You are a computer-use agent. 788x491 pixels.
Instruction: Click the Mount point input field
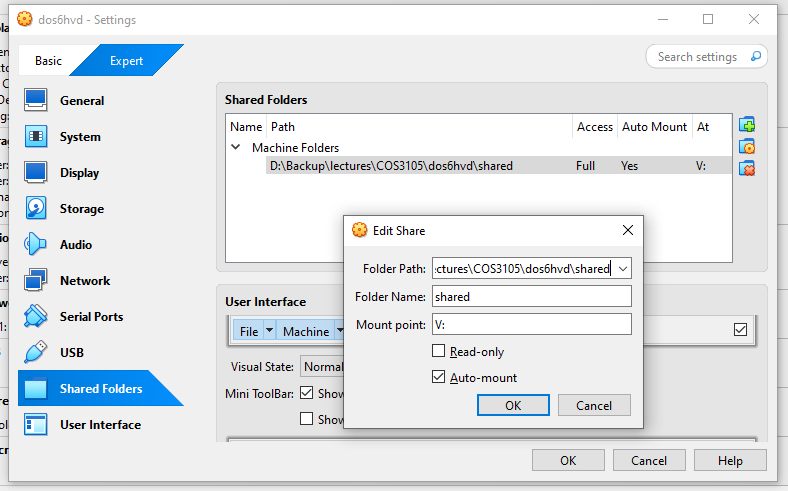pyautogui.click(x=531, y=324)
